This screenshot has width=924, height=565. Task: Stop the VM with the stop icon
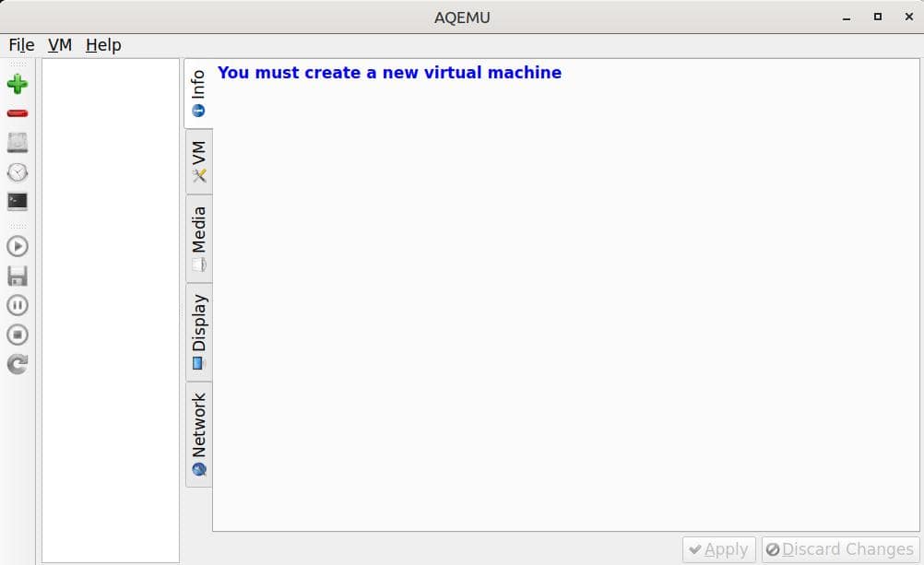coord(18,335)
